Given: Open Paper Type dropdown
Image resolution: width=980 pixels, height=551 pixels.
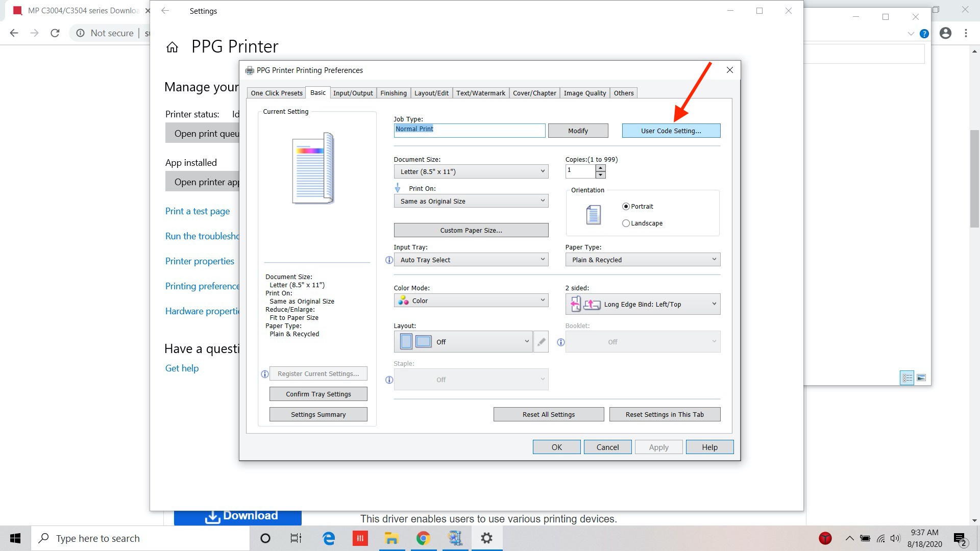Looking at the screenshot, I should tap(643, 260).
